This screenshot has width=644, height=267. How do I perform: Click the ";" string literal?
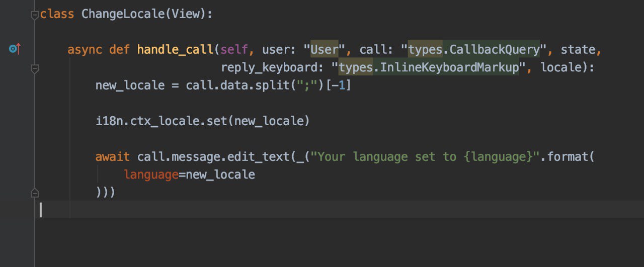307,85
